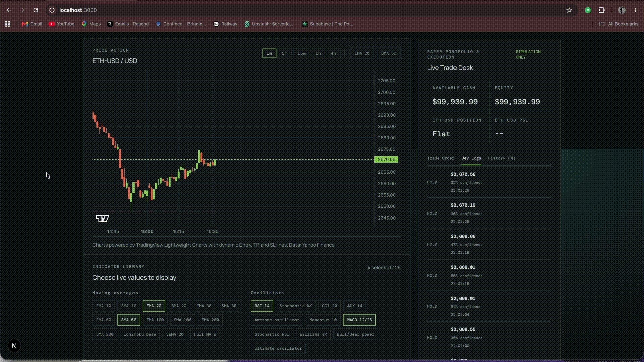Screen dimensions: 644x362
Task: Enable the Ultimate oscillator chip
Action: (278, 348)
